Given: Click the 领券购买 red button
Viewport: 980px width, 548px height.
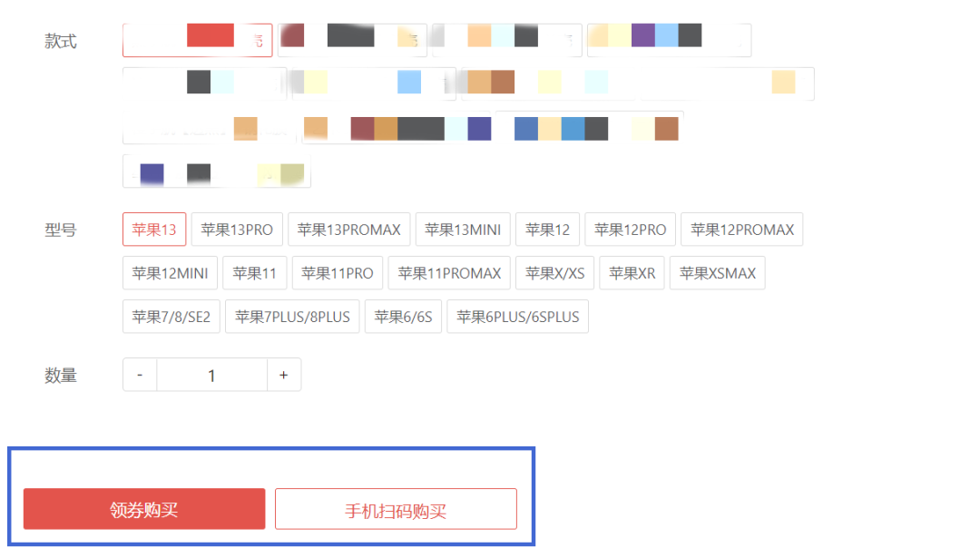Looking at the screenshot, I should (144, 509).
